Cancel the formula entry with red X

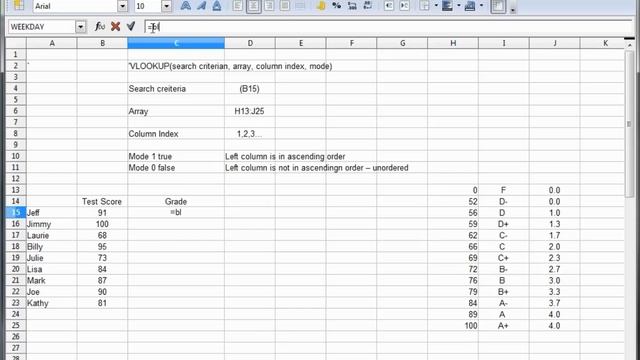pyautogui.click(x=116, y=27)
